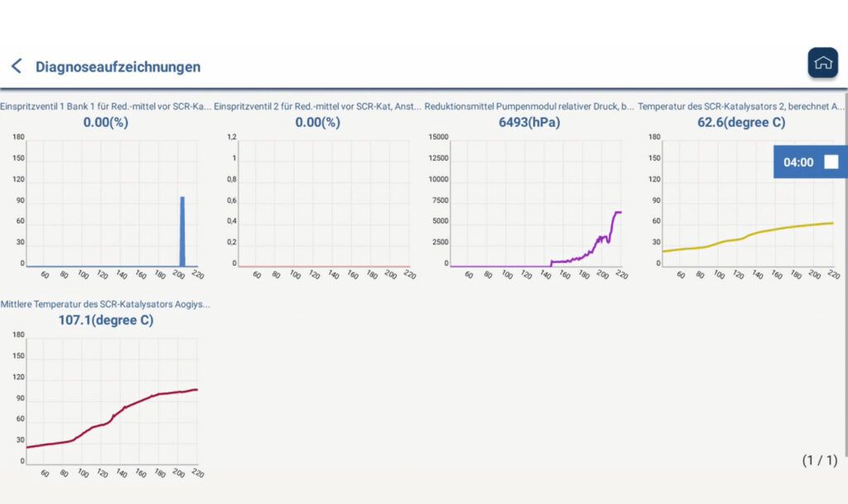848x504 pixels.
Task: Open the Einspritzventil 1 Bank 1 chart title
Action: point(106,106)
